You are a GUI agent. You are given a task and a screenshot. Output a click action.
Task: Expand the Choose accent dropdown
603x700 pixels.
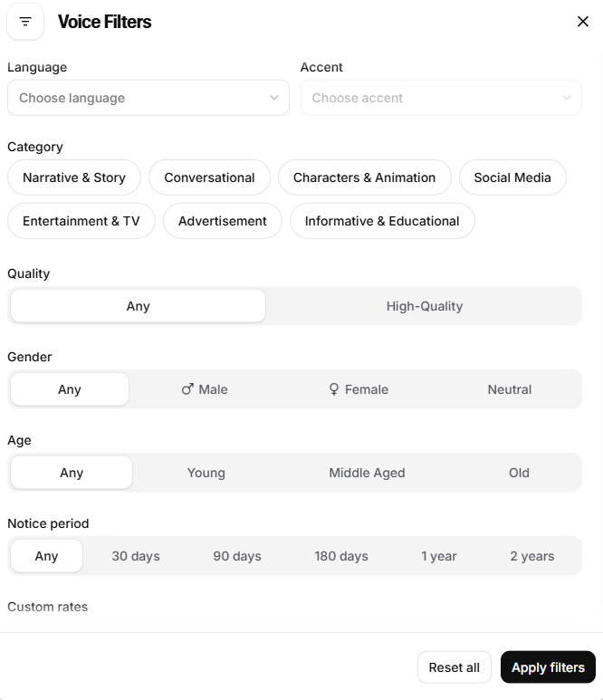(441, 98)
